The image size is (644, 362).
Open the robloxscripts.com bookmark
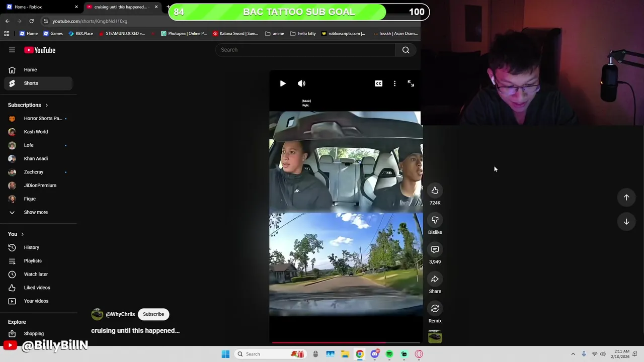(343, 34)
